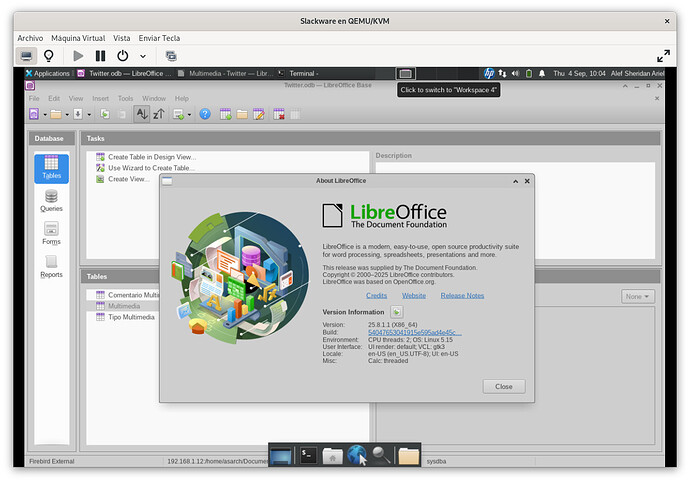Screen dimensions: 690x482
Task: Select Forms in Database sidebar
Action: (x=51, y=234)
